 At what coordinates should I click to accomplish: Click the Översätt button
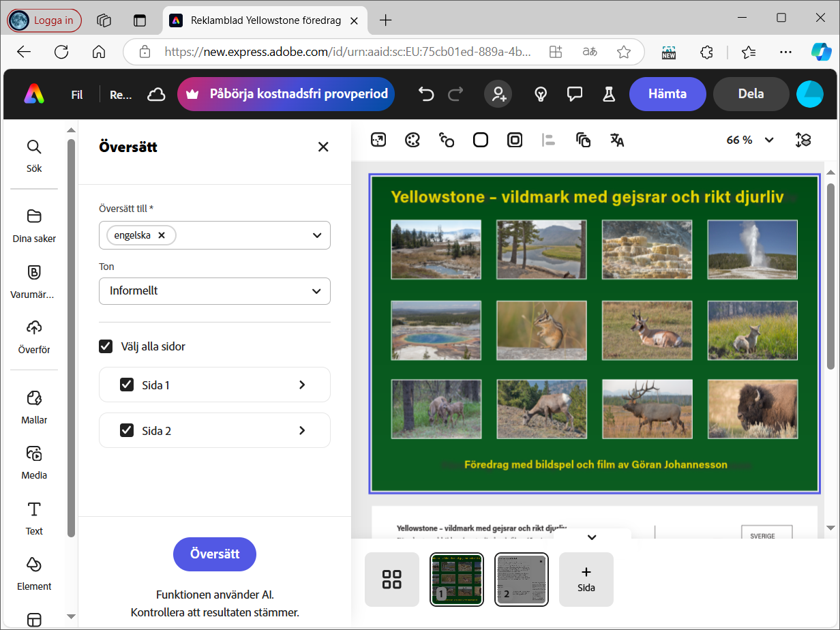pos(215,554)
